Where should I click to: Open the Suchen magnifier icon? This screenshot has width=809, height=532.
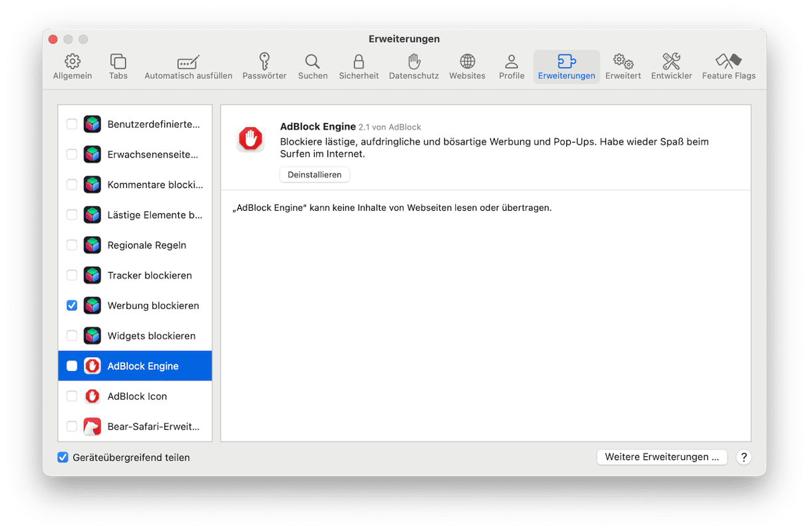tap(313, 61)
